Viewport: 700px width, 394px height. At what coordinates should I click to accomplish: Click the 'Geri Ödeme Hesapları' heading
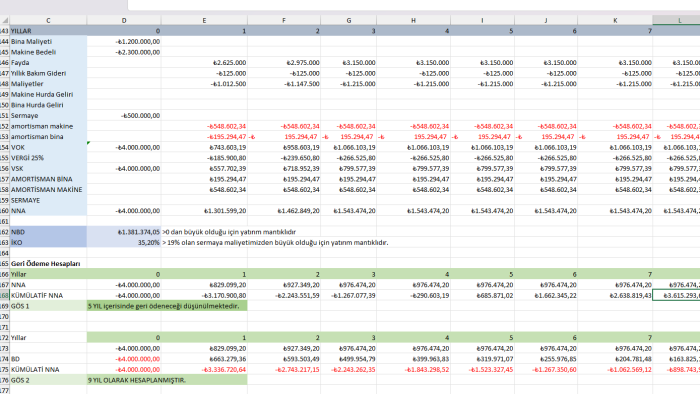coord(46,264)
